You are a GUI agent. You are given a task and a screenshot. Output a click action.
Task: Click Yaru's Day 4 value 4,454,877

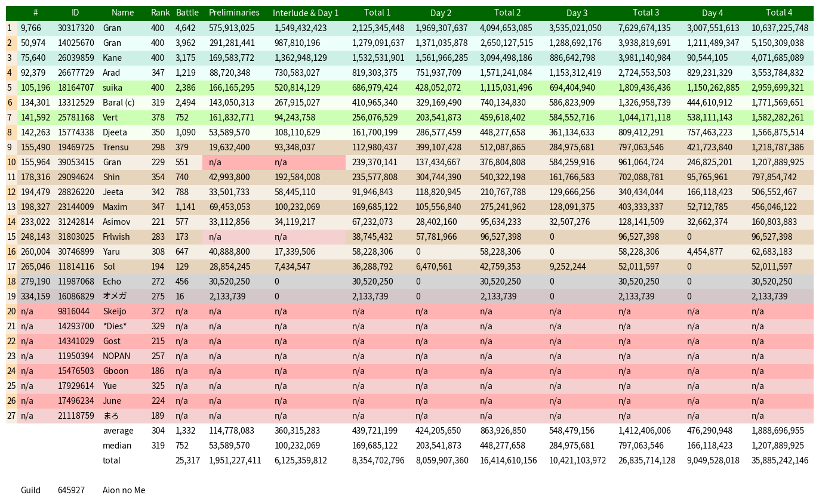pyautogui.click(x=704, y=252)
